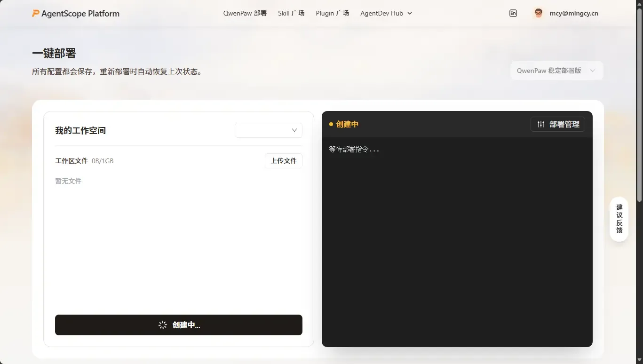Viewport: 643px width, 364px height.
Task: Click the page vertical scrollbar
Action: tap(639, 106)
